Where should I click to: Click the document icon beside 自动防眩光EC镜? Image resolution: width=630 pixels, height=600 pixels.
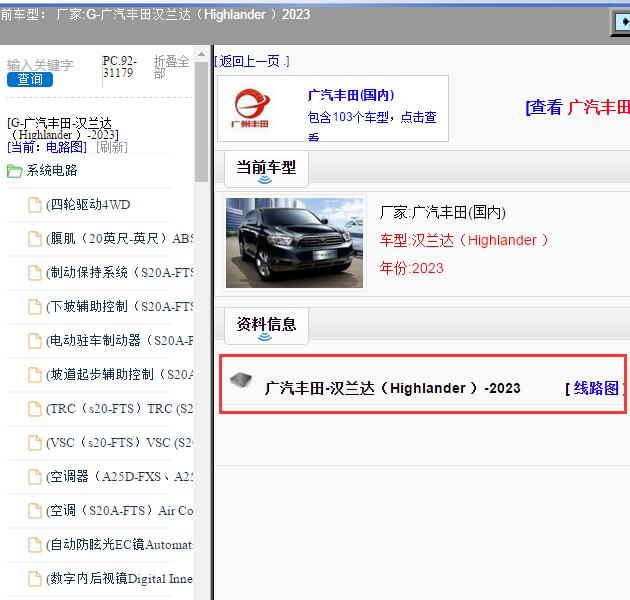35,545
